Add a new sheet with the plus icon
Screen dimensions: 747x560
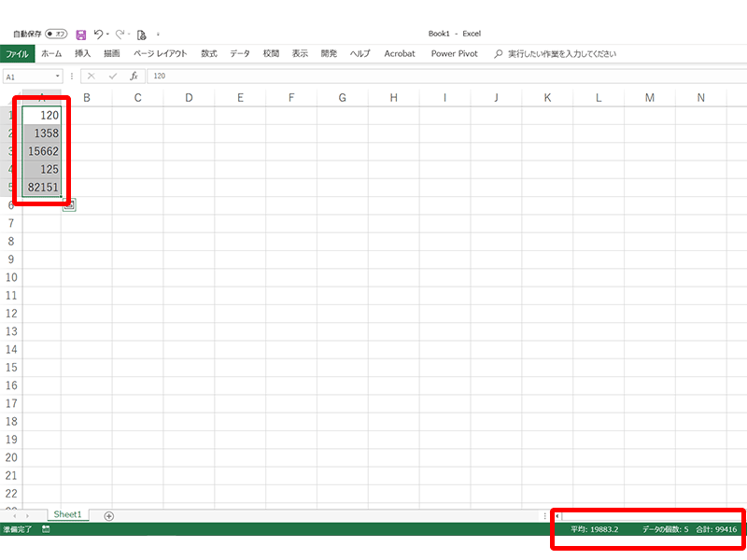click(x=109, y=515)
